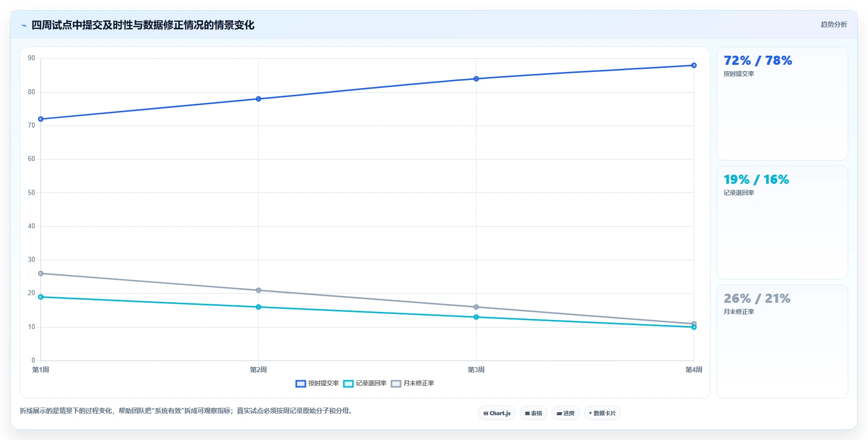This screenshot has width=868, height=440.
Task: Select the 进度 chip
Action: pyautogui.click(x=566, y=413)
